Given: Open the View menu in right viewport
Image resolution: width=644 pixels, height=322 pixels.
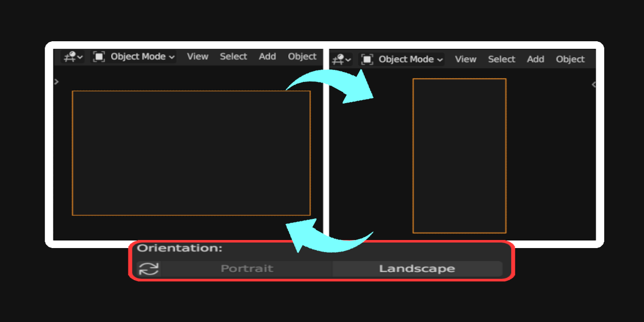Looking at the screenshot, I should tap(465, 59).
